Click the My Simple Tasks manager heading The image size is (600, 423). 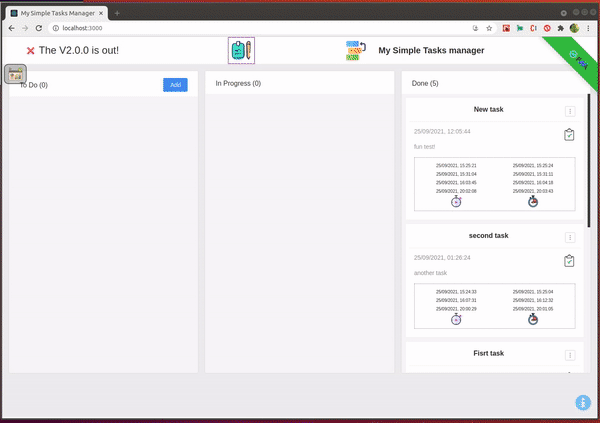click(x=431, y=51)
